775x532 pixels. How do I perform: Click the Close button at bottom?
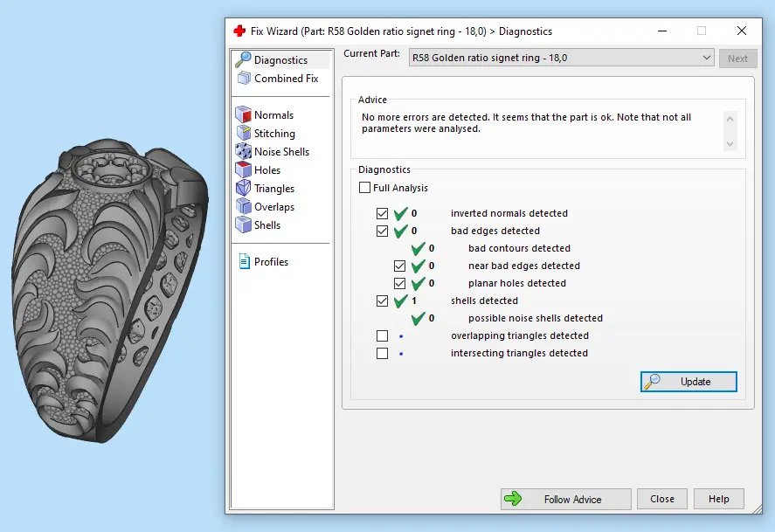pos(661,499)
